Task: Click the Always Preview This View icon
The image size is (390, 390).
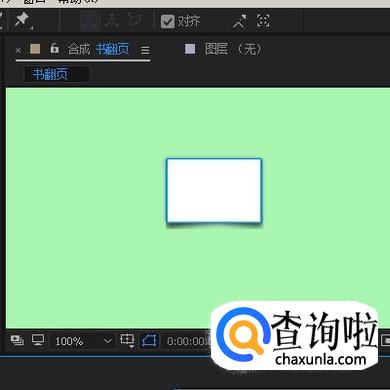Action: 17,340
